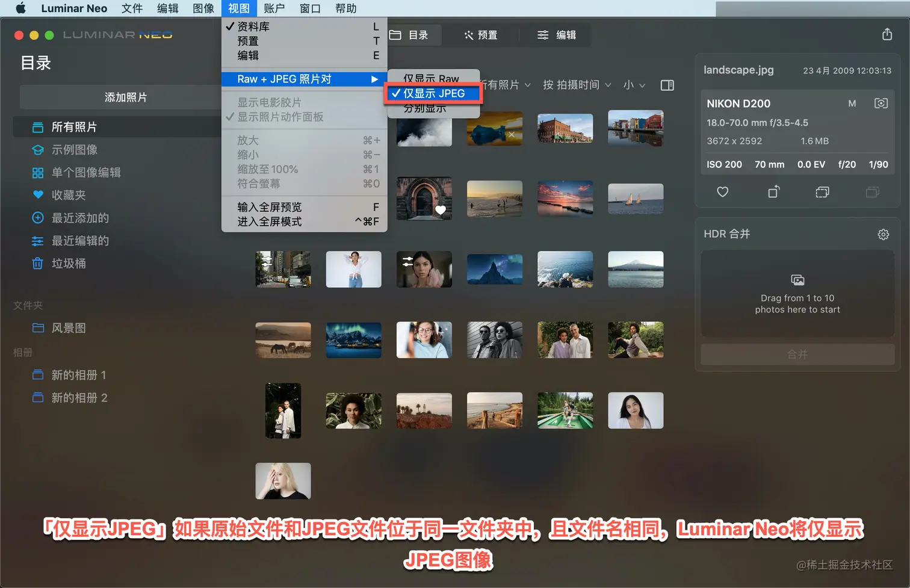Select 资料库 in the view menu

tap(304, 26)
